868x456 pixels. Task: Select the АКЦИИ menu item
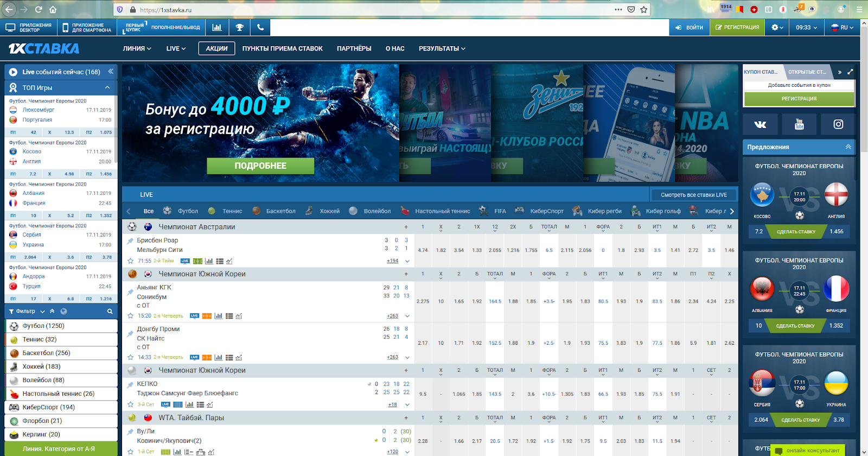pos(216,48)
